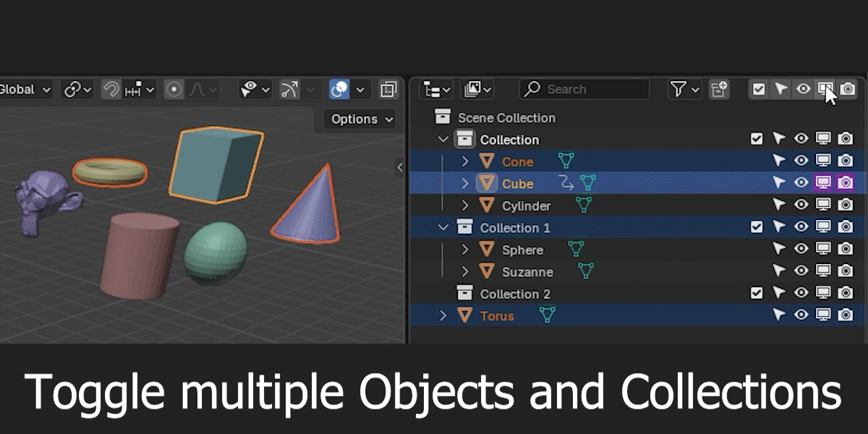
Task: Click the Outliner Search field
Action: [x=584, y=89]
